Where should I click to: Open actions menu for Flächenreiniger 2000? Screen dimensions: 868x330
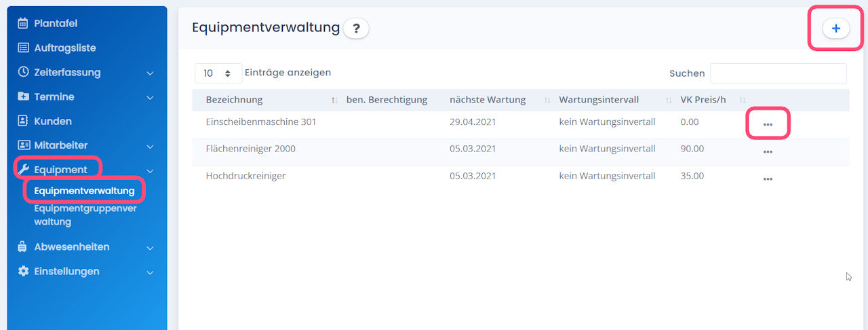(768, 152)
